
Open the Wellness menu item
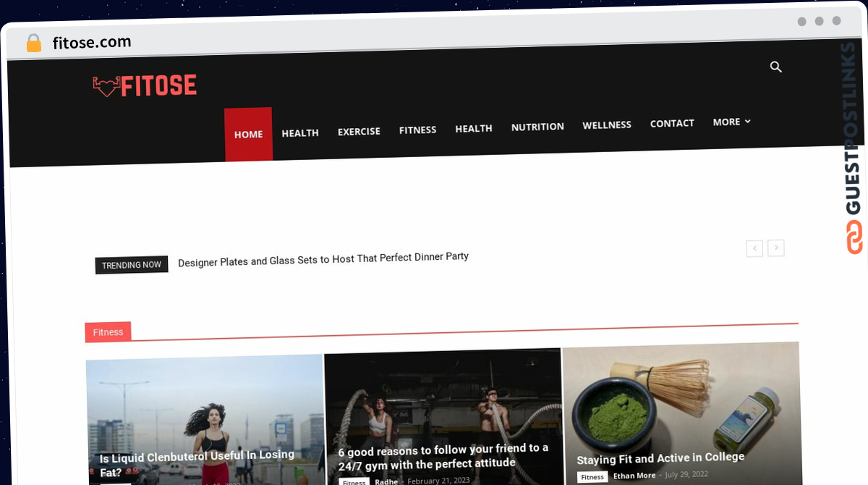(x=607, y=125)
